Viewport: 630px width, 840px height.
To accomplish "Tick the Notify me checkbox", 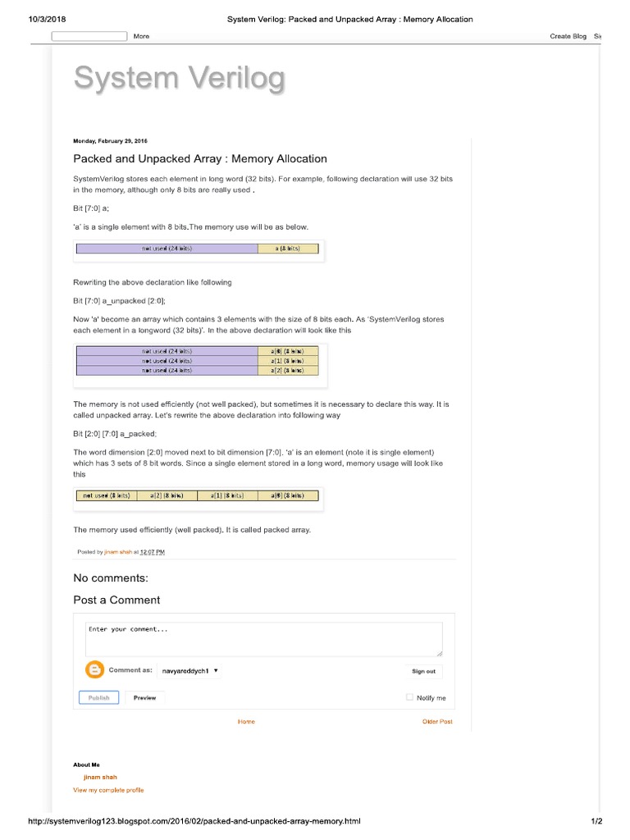I will tap(410, 697).
